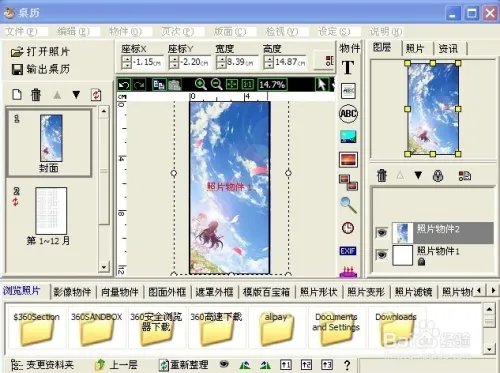The image size is (500, 373).
Task: Open the Downloads folder
Action: click(396, 328)
